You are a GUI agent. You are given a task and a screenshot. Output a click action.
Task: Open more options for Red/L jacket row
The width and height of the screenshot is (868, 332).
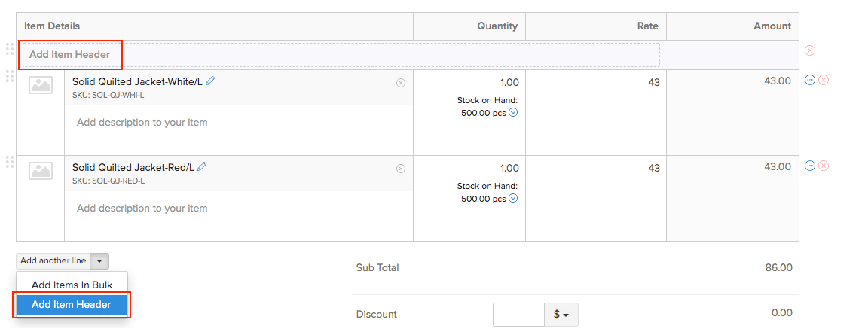811,166
